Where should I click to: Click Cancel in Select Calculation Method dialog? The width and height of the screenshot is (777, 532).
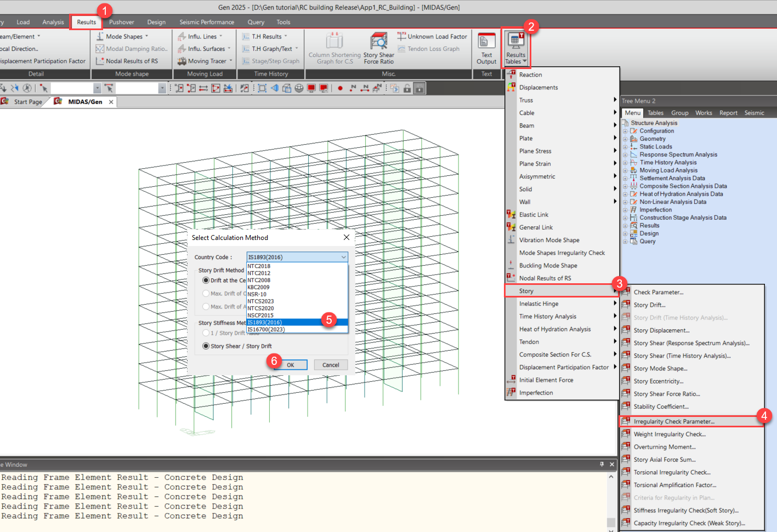coord(331,365)
